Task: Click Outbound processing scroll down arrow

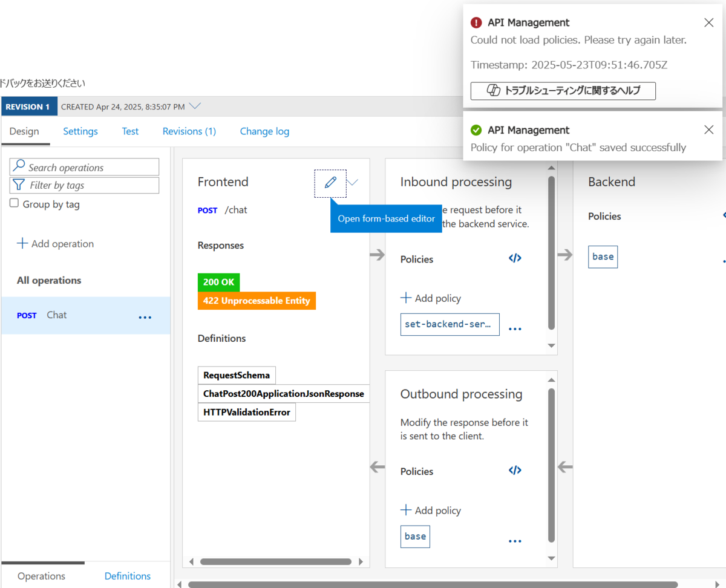Action: pos(551,558)
